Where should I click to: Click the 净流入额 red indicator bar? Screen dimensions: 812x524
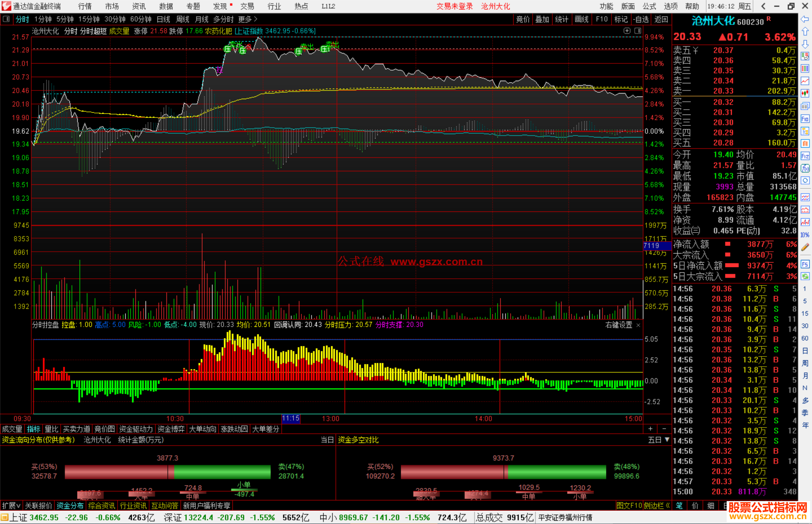(x=728, y=244)
